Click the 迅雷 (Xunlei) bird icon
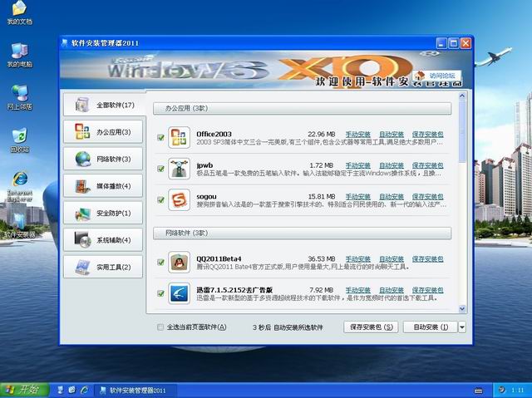Screen dimensions: 532x398 click(x=179, y=293)
